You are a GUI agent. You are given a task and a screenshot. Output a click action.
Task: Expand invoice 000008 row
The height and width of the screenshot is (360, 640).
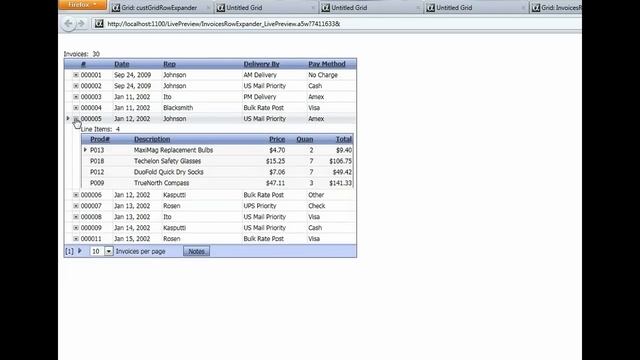tap(76, 217)
